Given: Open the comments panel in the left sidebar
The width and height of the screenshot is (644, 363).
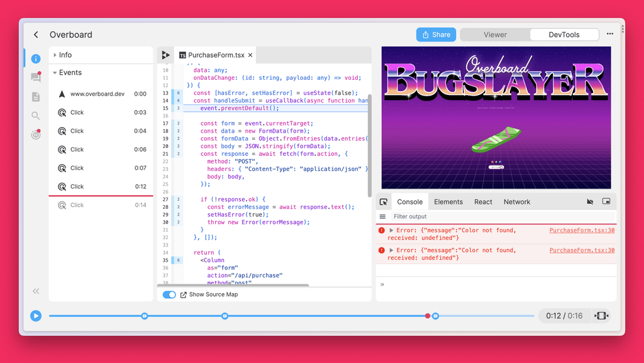Looking at the screenshot, I should (x=36, y=77).
